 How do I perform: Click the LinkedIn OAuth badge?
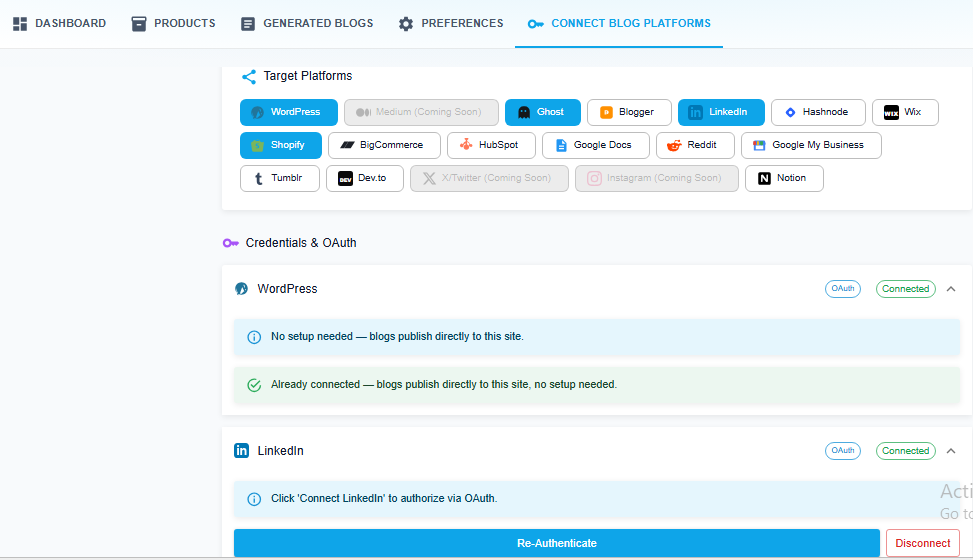pyautogui.click(x=843, y=451)
